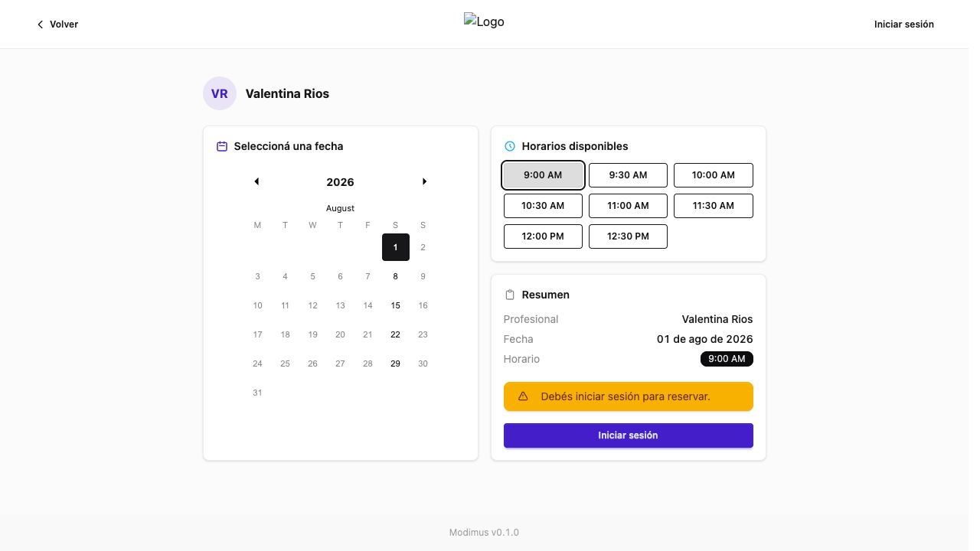Click day 31 in the calendar
Viewport: 980px width, 551px height.
point(258,393)
